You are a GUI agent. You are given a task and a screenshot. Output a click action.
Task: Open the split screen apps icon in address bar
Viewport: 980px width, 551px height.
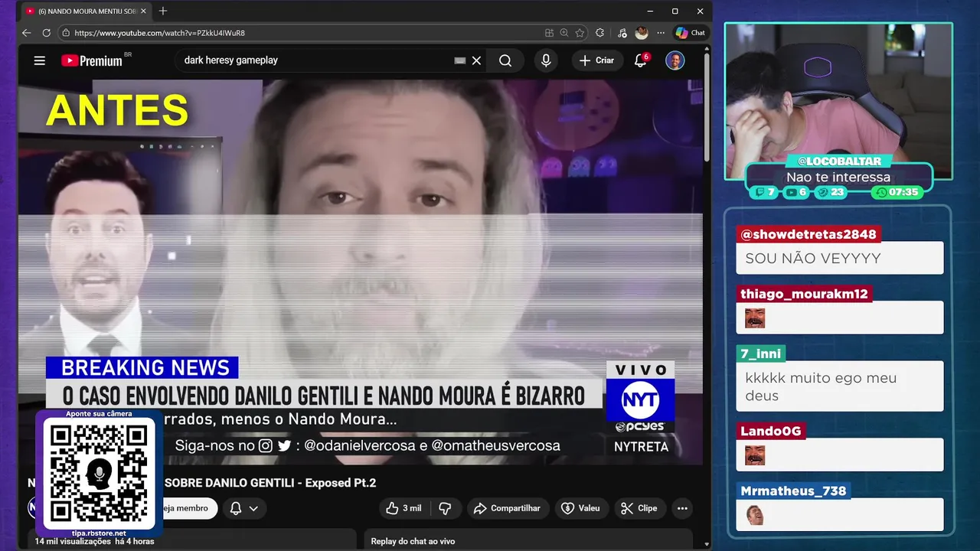click(549, 33)
